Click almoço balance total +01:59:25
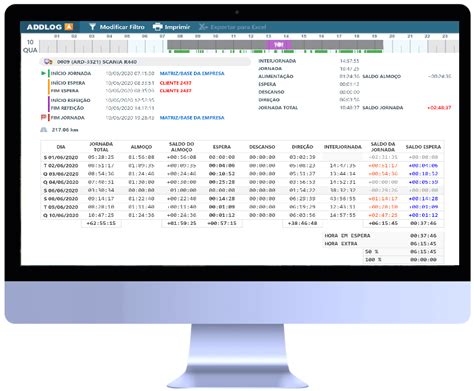This screenshot has height=391, width=474. point(182,223)
